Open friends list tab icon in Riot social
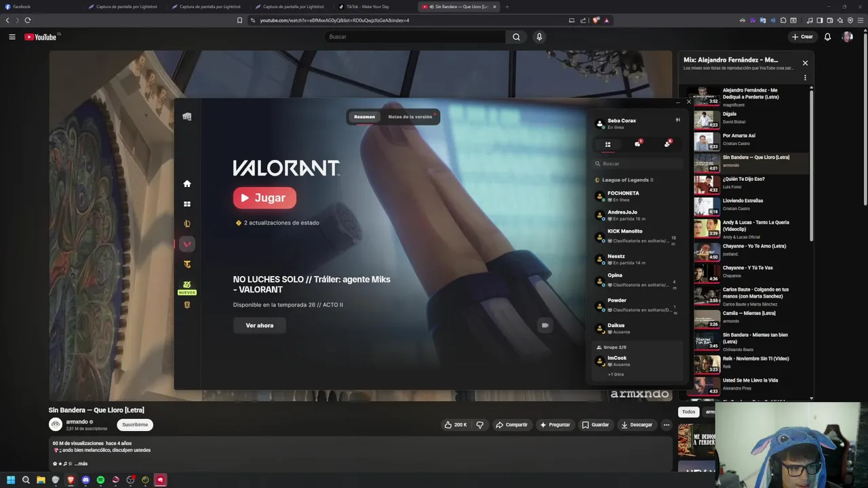868x488 pixels. 608,144
